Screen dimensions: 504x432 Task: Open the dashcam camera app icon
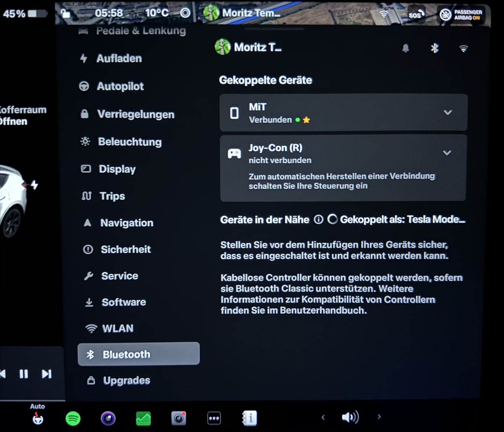(x=179, y=418)
